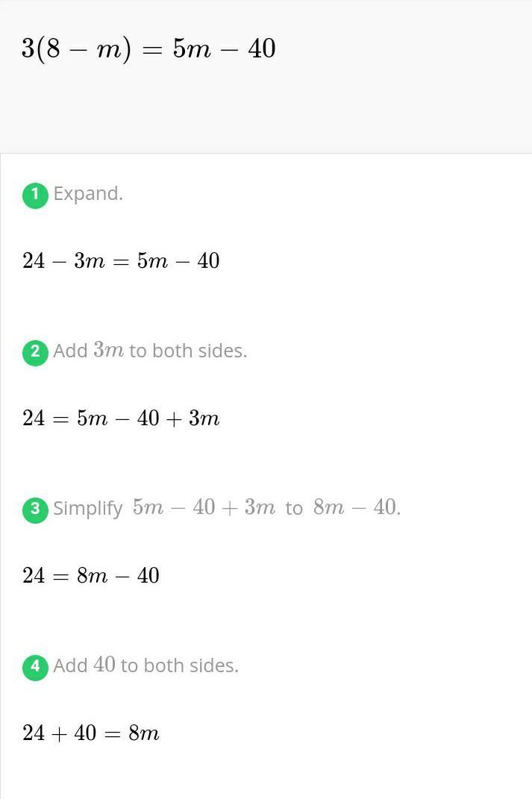Click the '3m' term in step 2 instruction
Image resolution: width=532 pixels, height=799 pixels.
click(x=108, y=351)
